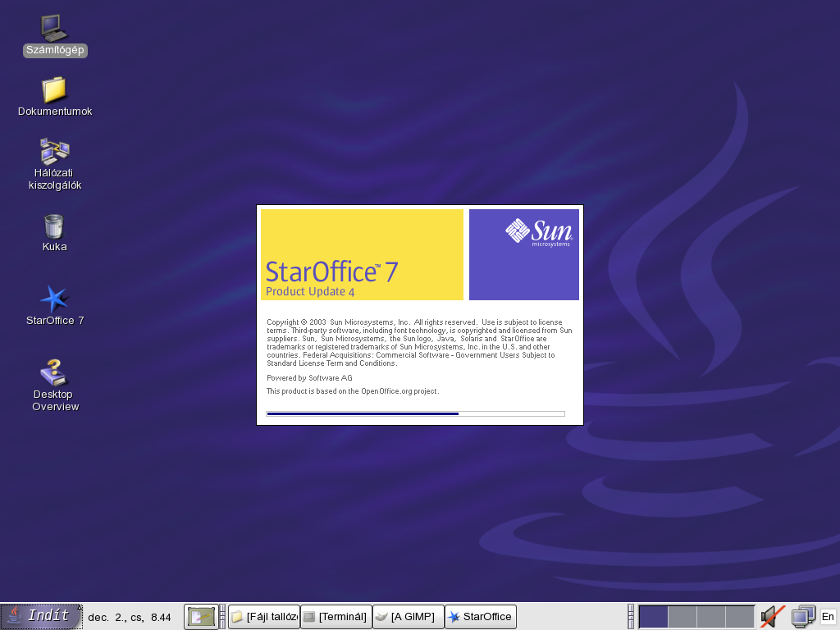This screenshot has width=840, height=630.
Task: Activate the StarOffice taskbar button
Action: (x=481, y=617)
